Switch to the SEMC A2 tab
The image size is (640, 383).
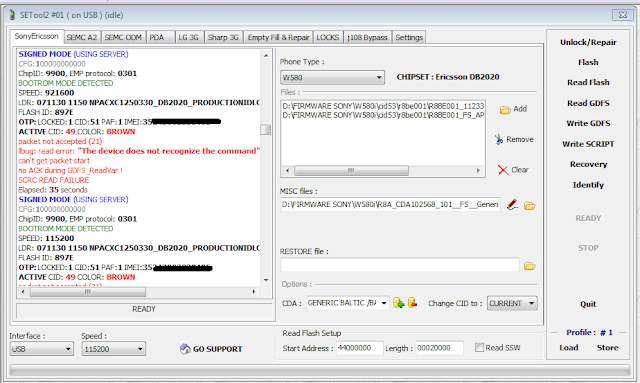[82, 37]
